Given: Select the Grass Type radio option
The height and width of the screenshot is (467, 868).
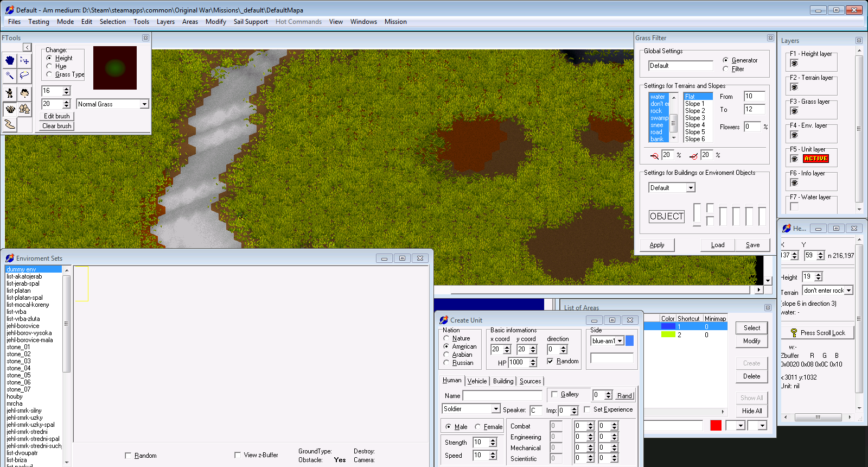Looking at the screenshot, I should click(x=49, y=74).
